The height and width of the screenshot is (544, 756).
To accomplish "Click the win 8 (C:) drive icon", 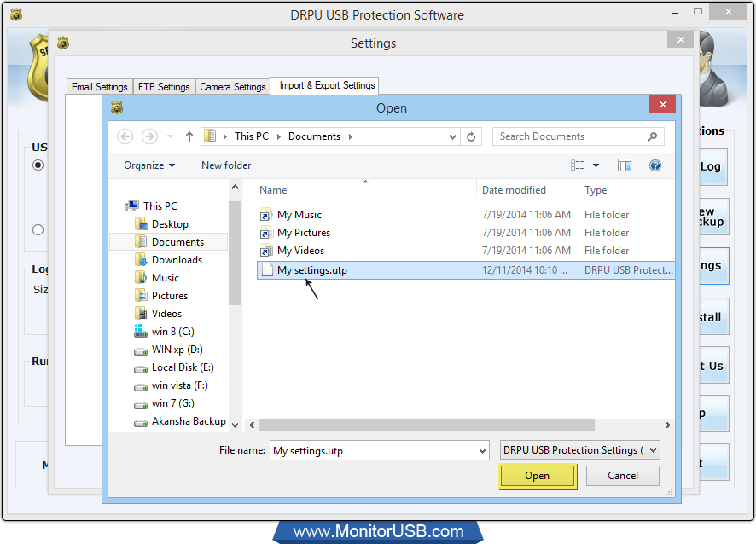I will [140, 331].
